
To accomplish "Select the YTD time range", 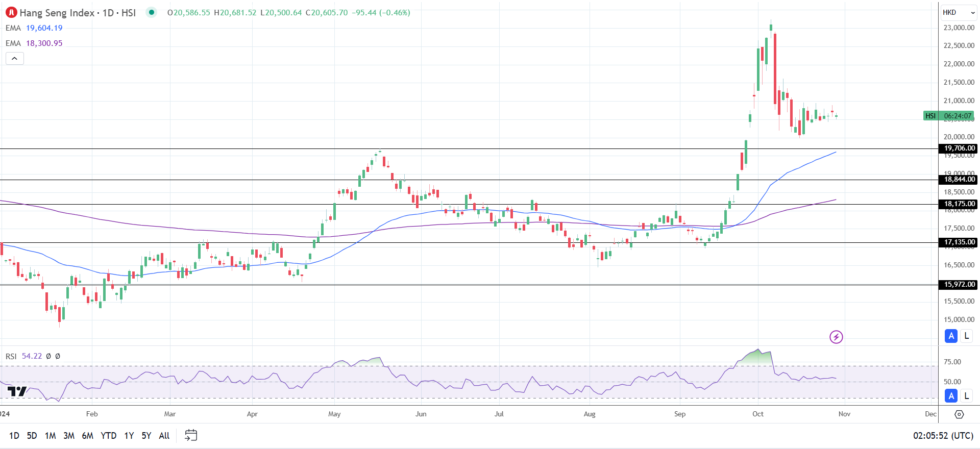I will 108,436.
